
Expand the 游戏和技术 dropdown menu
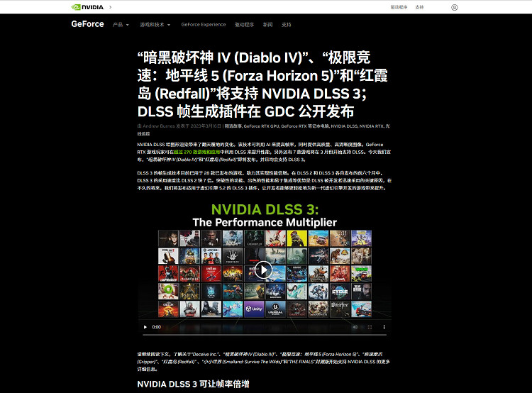[x=155, y=24]
